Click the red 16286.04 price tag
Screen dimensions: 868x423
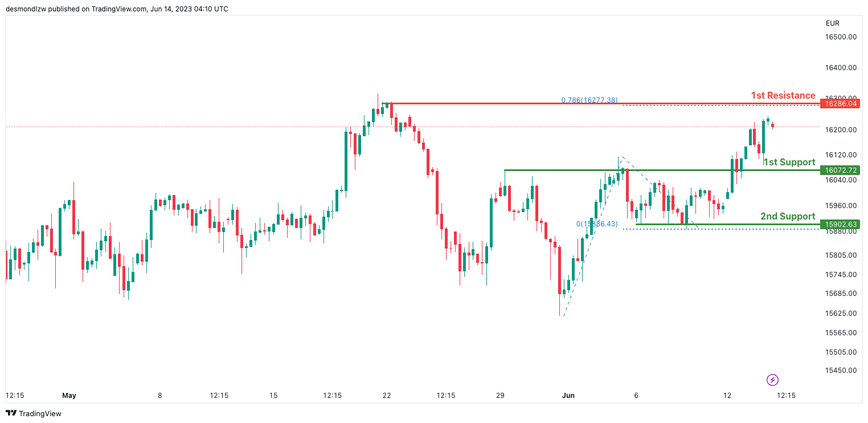click(840, 103)
